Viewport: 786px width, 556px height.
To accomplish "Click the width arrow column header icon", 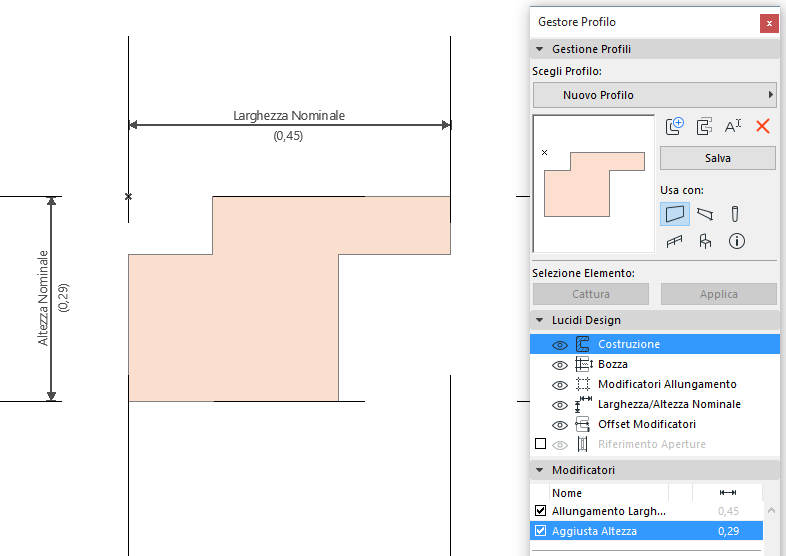I will (727, 493).
